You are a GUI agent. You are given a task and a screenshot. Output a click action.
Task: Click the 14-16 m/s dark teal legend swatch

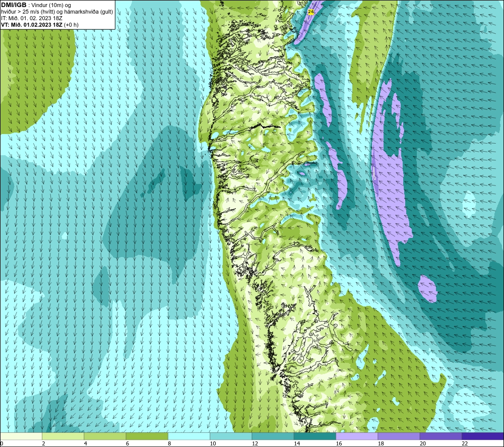tap(315, 436)
